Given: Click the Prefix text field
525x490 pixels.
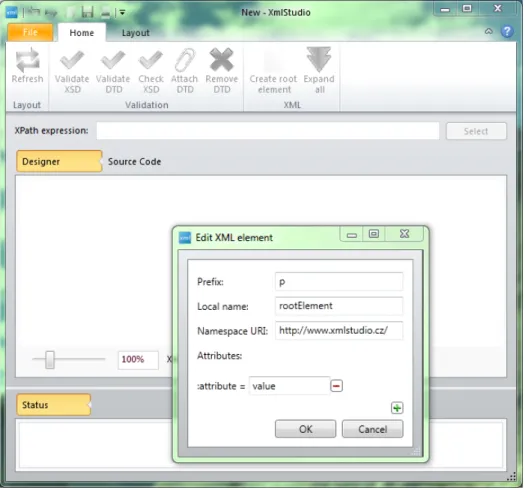Looking at the screenshot, I should click(340, 282).
